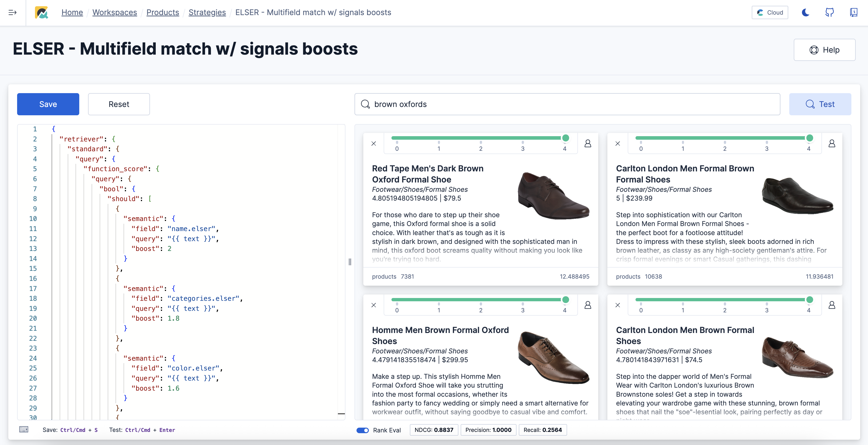
Task: Toggle the Rank Eval switch
Action: [363, 430]
